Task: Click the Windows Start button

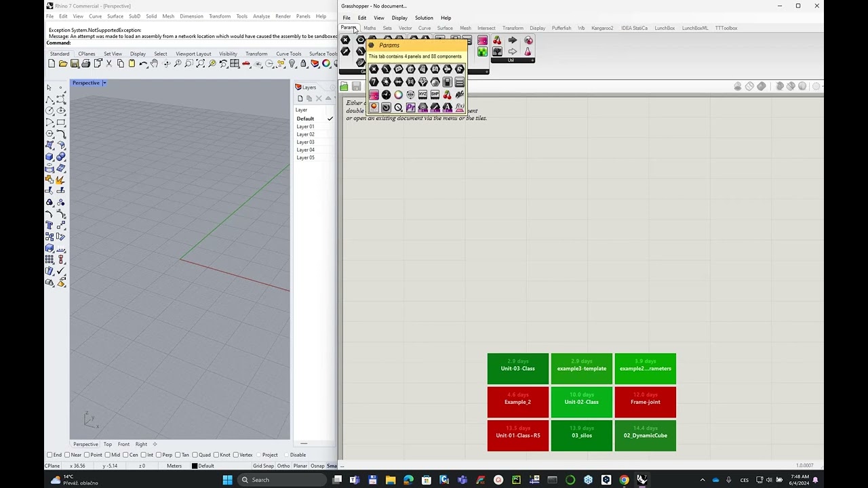Action: (227, 480)
